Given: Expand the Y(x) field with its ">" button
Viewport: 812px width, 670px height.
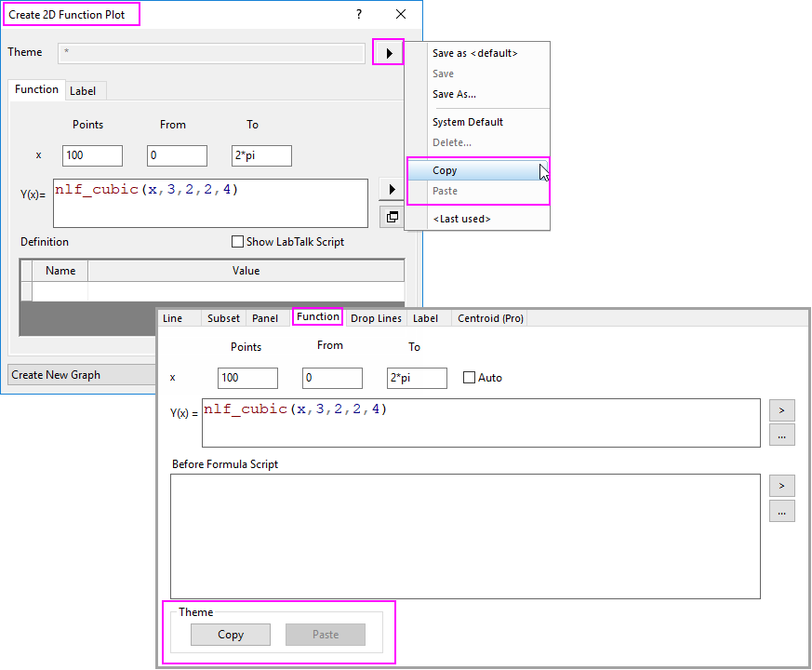Looking at the screenshot, I should pos(781,409).
